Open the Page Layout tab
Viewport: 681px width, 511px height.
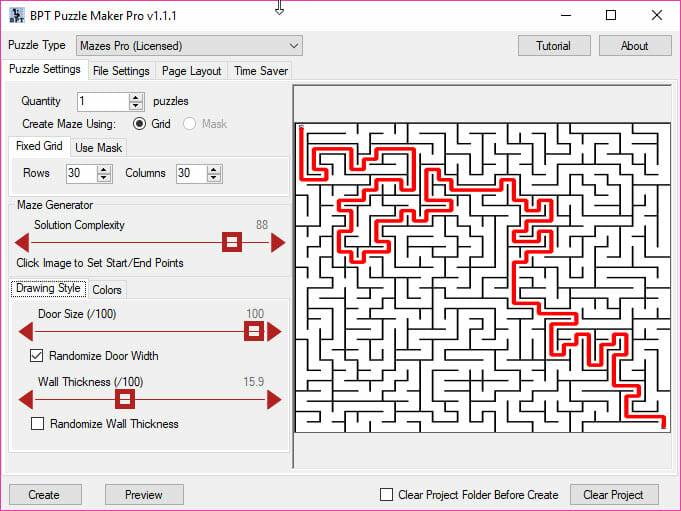192,71
